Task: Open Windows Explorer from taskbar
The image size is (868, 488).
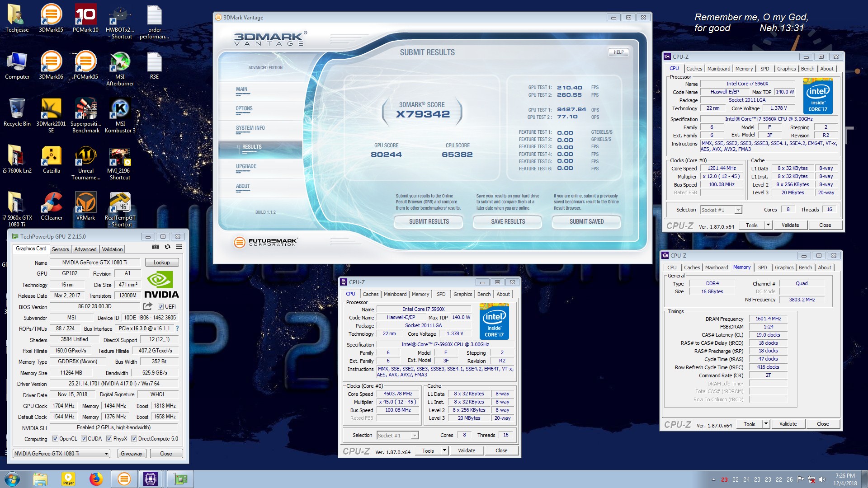Action: 40,479
